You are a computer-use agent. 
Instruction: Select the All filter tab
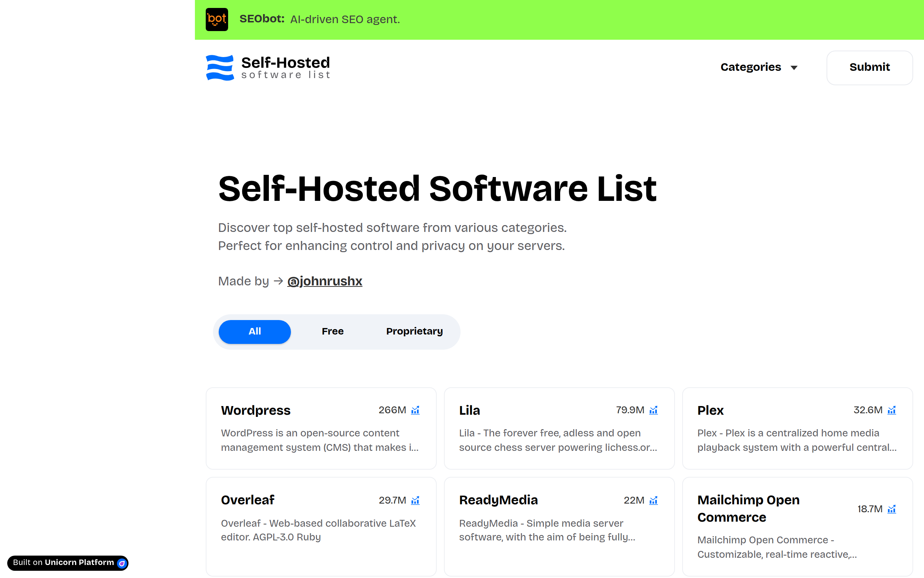pyautogui.click(x=255, y=331)
